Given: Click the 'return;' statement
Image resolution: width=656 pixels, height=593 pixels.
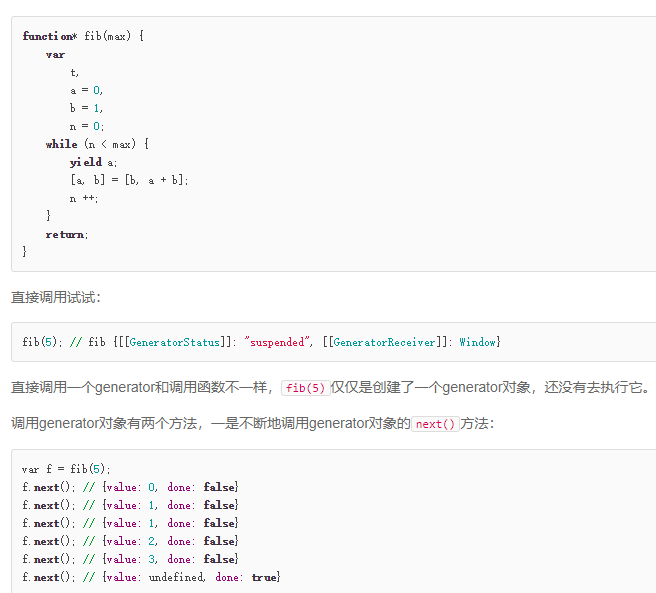Looking at the screenshot, I should click(67, 234).
